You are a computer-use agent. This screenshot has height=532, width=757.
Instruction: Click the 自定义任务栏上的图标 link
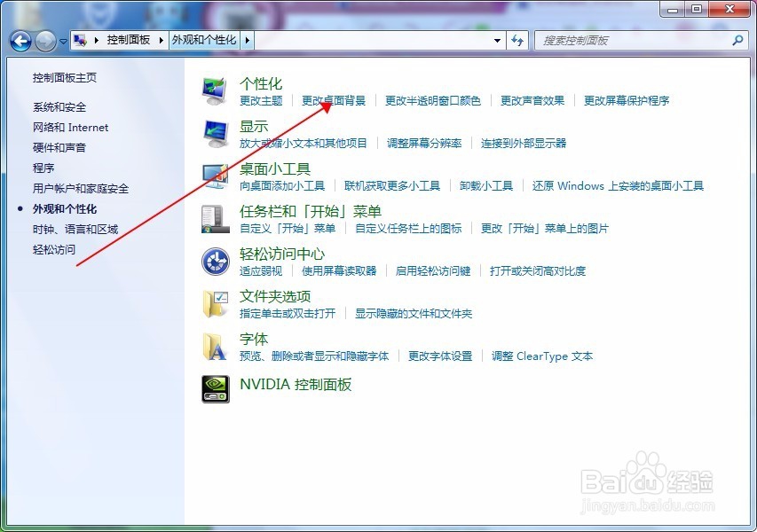[408, 228]
